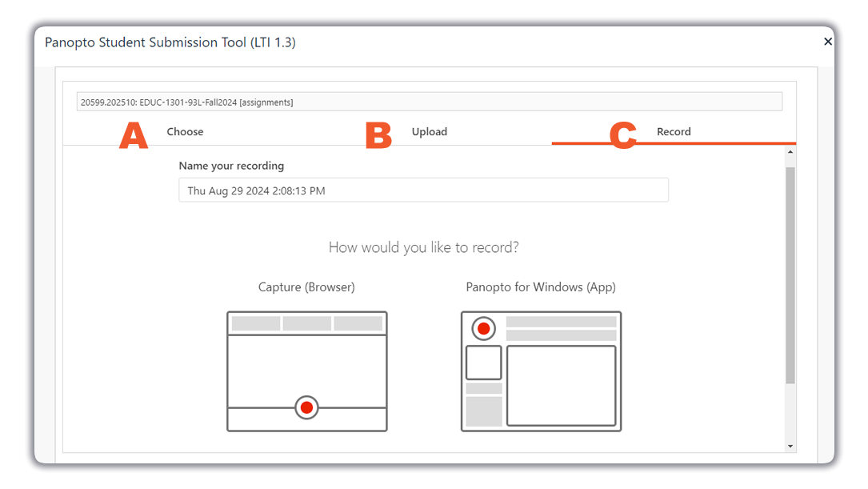The image size is (868, 489).
Task: Select the Record tab
Action: pyautogui.click(x=674, y=131)
